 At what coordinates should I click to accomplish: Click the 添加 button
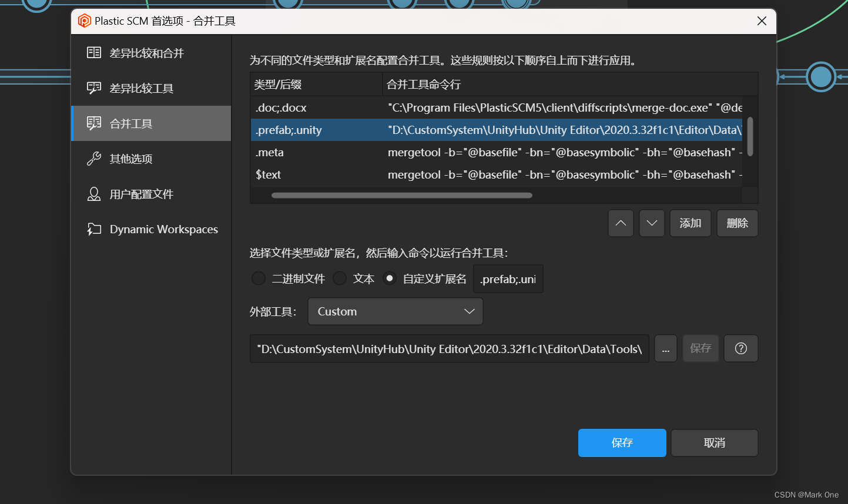click(x=691, y=223)
